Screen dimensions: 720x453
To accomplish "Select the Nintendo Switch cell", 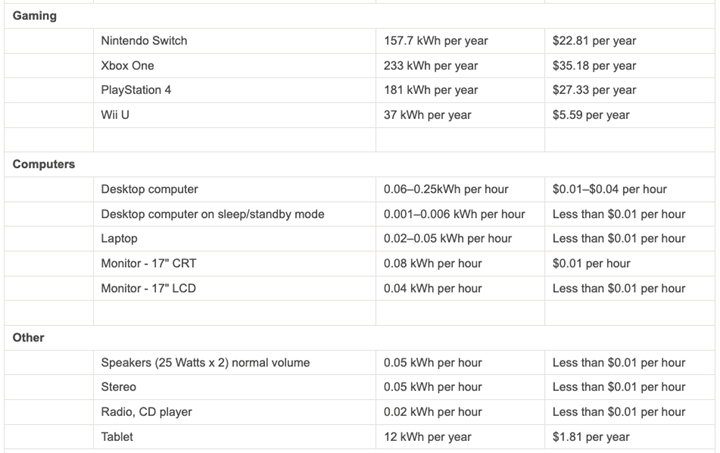I will tap(144, 41).
